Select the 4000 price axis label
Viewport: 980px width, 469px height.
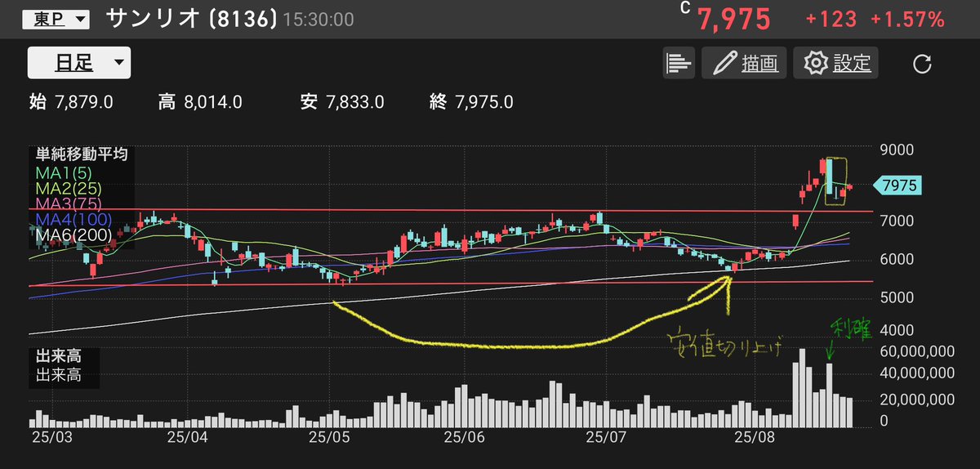pos(898,331)
